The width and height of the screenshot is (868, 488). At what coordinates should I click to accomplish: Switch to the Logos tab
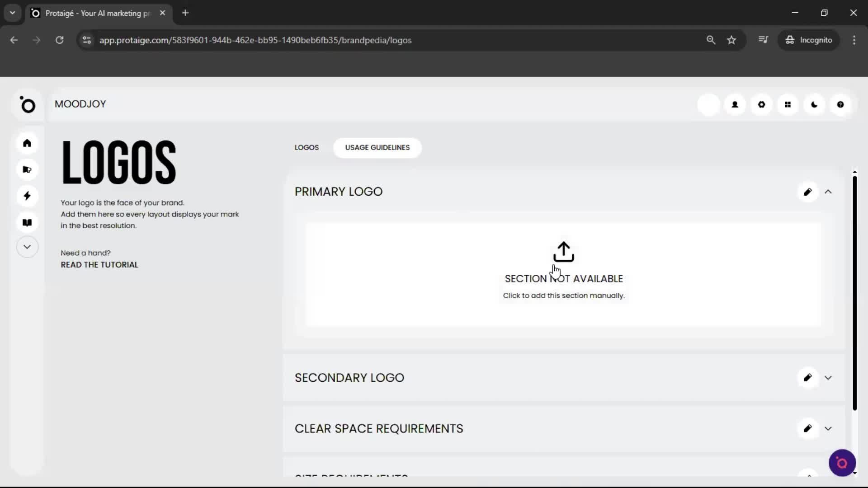[307, 148]
